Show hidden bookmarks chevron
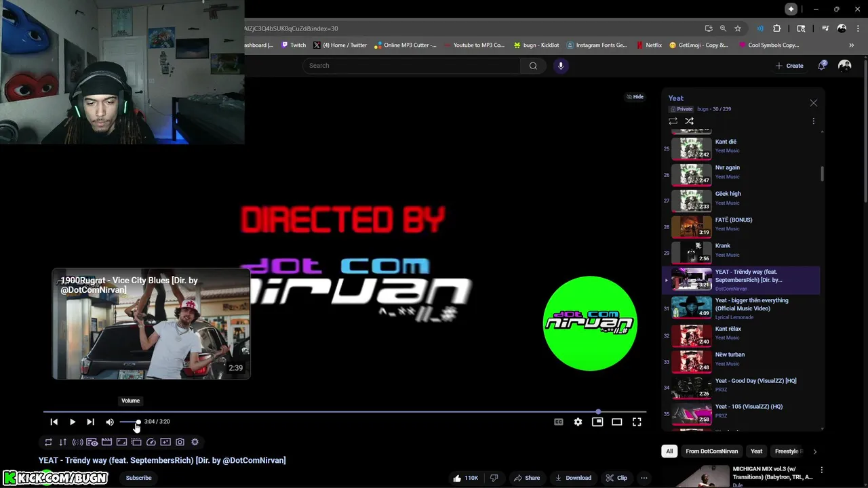This screenshot has height=488, width=868. tap(852, 45)
